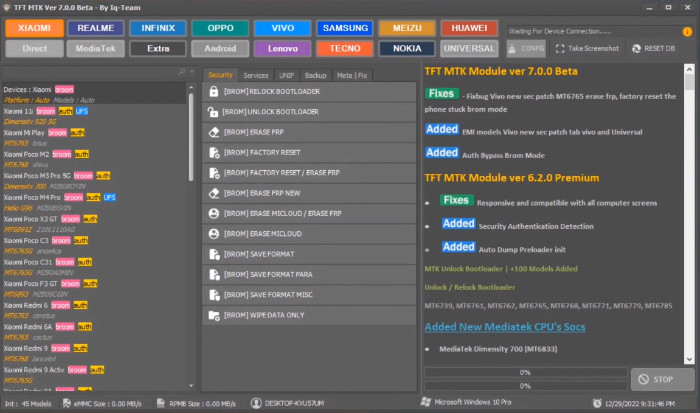This screenshot has width=700, height=413.
Task: Open the Services tab
Action: tap(255, 75)
